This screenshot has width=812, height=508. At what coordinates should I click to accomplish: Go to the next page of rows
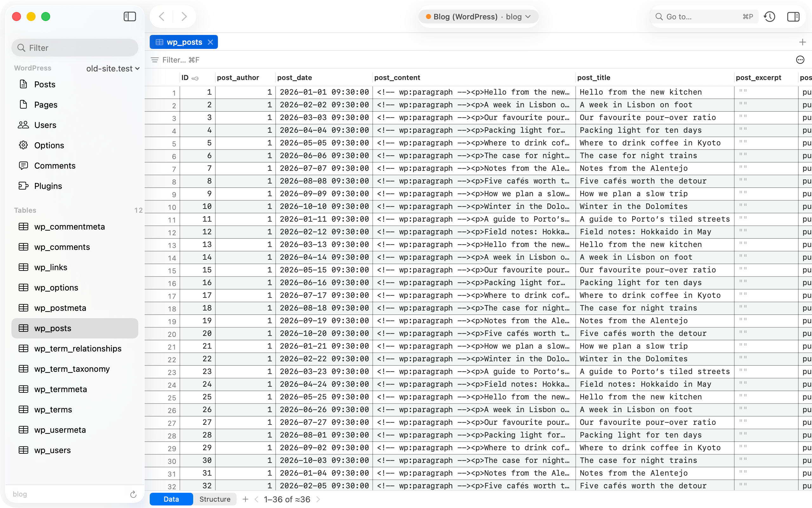click(318, 499)
